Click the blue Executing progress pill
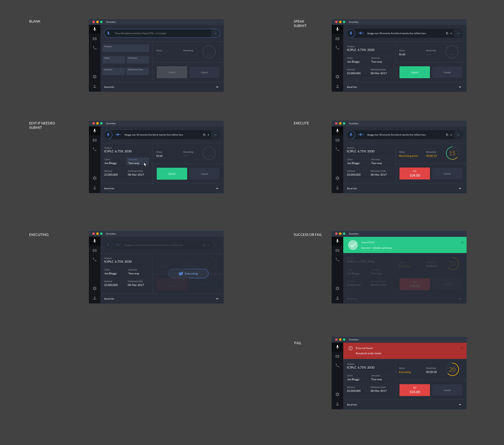Image resolution: width=504 pixels, height=445 pixels. tap(188, 273)
